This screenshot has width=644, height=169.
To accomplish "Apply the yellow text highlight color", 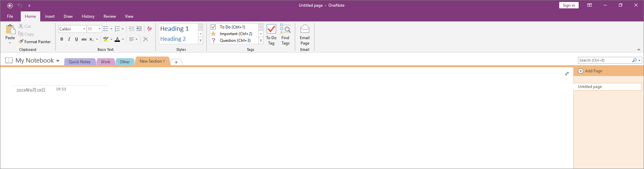I will (x=106, y=39).
